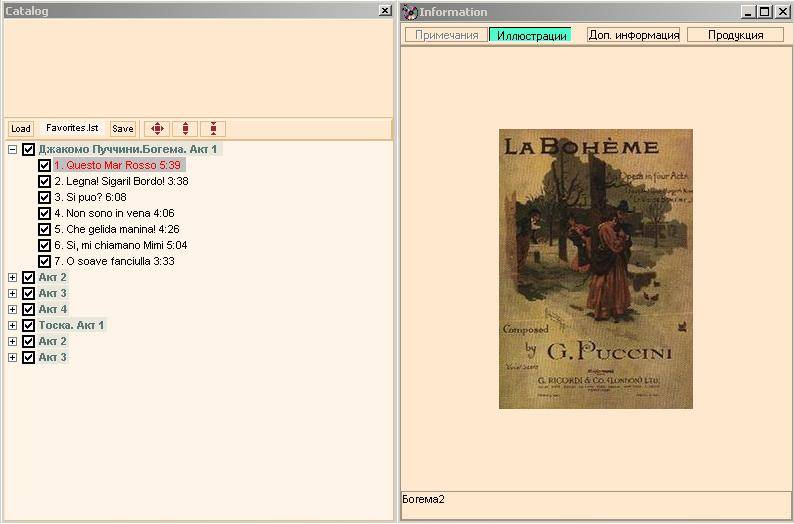Uncheck the Джакомо Пуччини.Богема. Акт 1 checkbox
Screen dimensions: 794x524
pos(28,149)
